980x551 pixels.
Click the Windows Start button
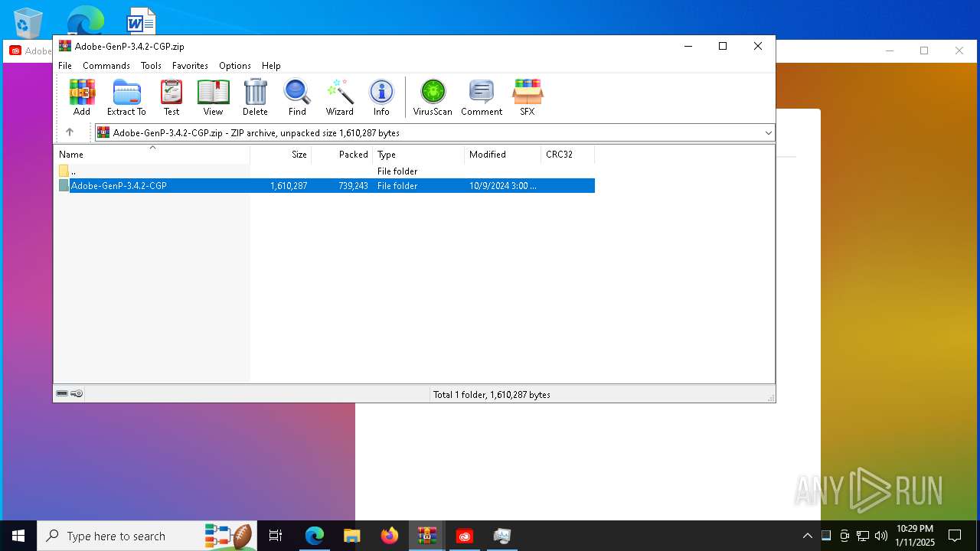(18, 536)
